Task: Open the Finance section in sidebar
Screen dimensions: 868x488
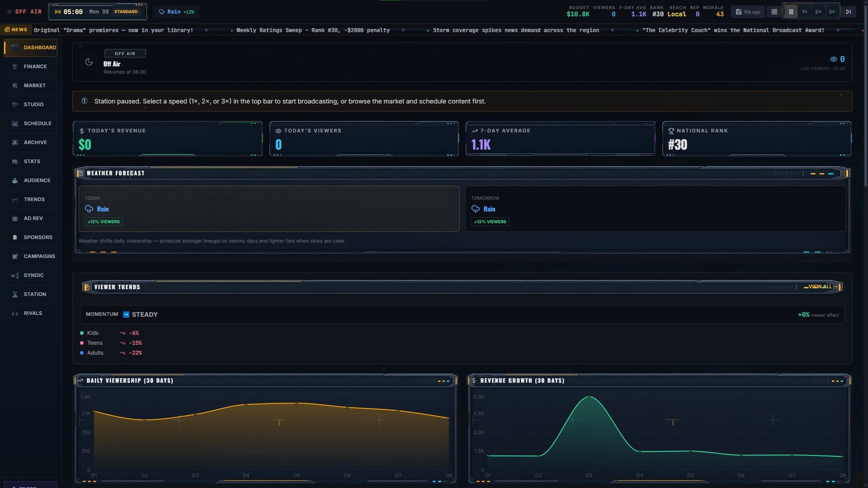Action: (x=31, y=66)
